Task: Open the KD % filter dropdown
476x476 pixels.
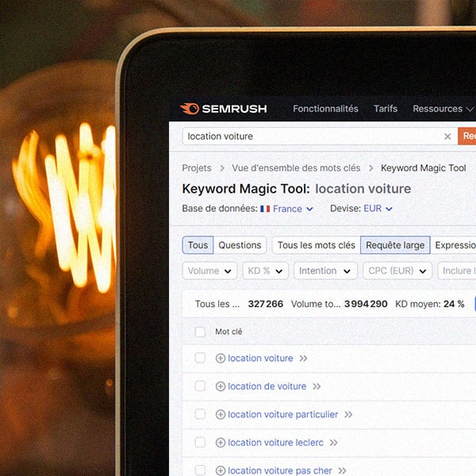Action: click(x=265, y=271)
